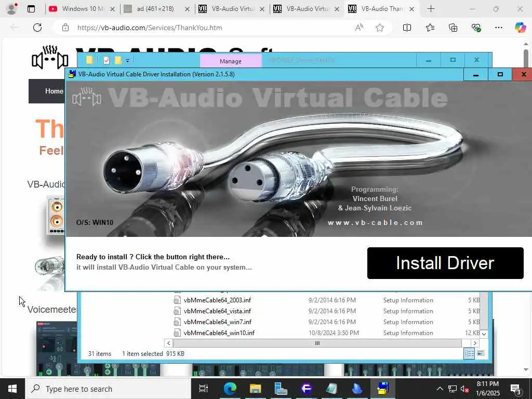Viewport: 532px width, 399px height.
Task: Open the tab actions menu icon
Action: point(31,9)
